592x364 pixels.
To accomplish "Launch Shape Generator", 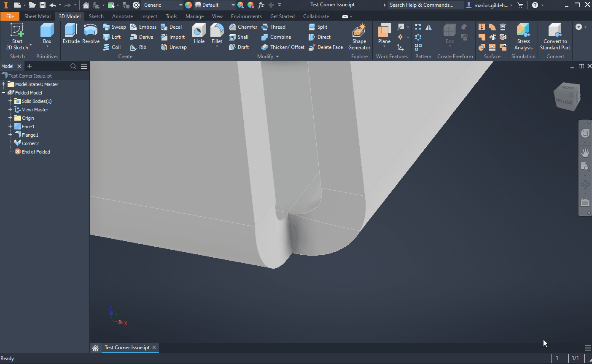I will coord(359,37).
